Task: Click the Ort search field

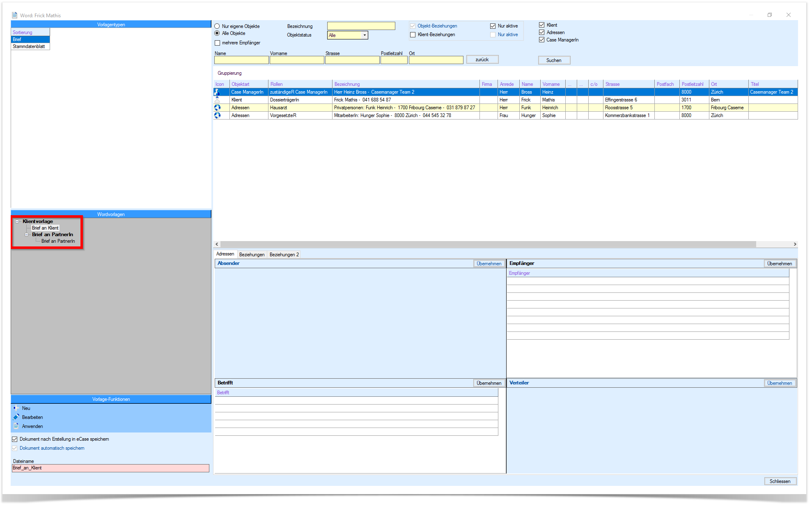Action: (436, 60)
